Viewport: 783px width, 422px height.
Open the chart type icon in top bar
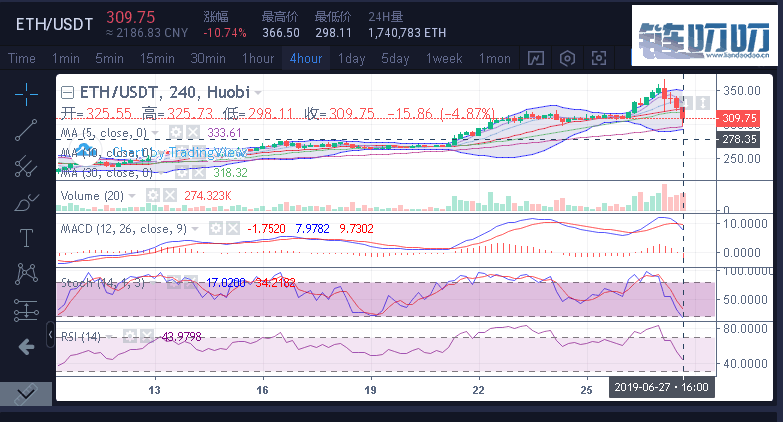[x=536, y=58]
